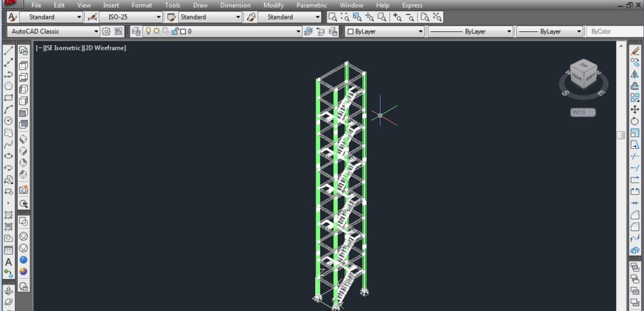
Task: Select the Line draw tool
Action: point(9,51)
